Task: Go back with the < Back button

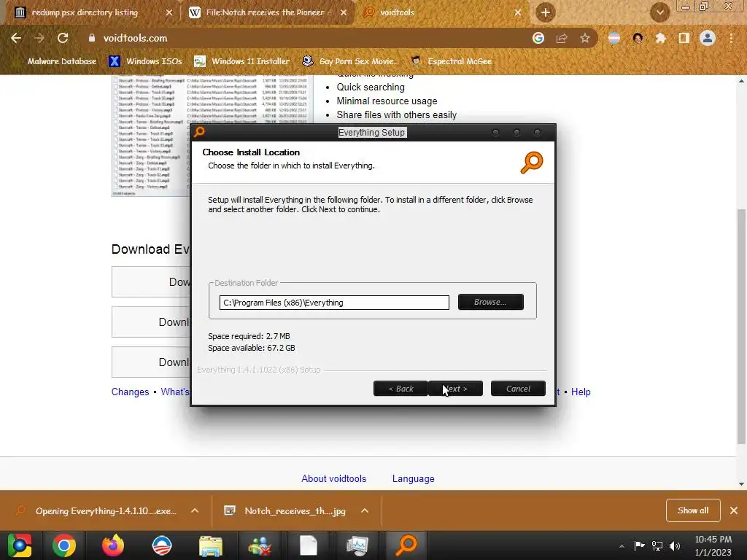Action: coord(400,389)
